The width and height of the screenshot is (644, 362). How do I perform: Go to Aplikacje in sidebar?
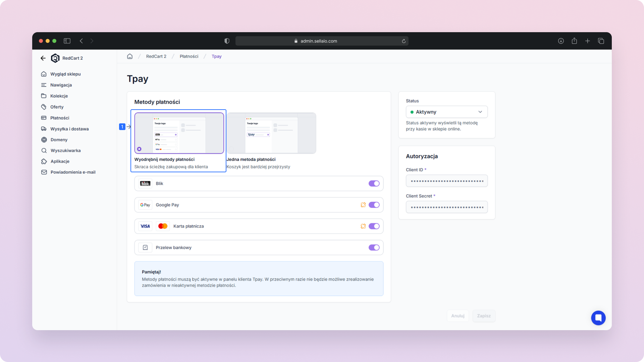click(x=60, y=161)
